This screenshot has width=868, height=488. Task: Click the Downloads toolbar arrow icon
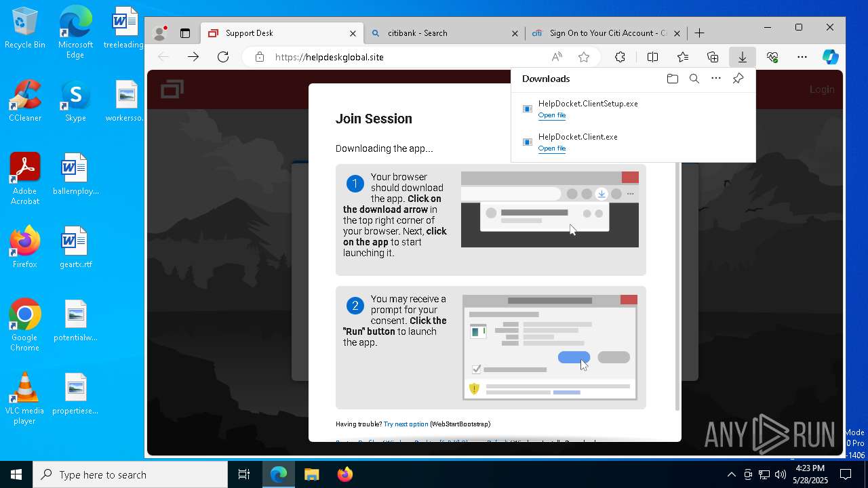coord(743,57)
